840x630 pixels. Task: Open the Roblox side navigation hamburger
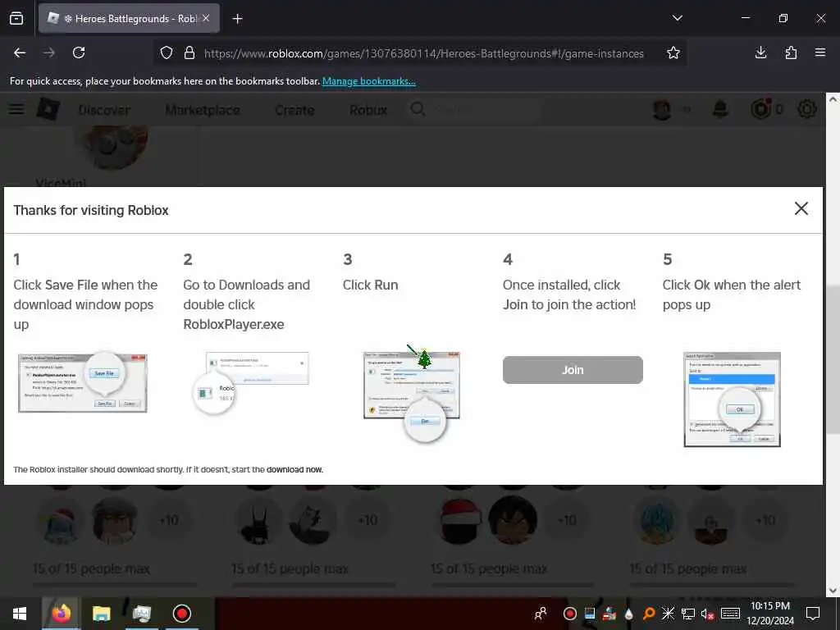pyautogui.click(x=16, y=109)
